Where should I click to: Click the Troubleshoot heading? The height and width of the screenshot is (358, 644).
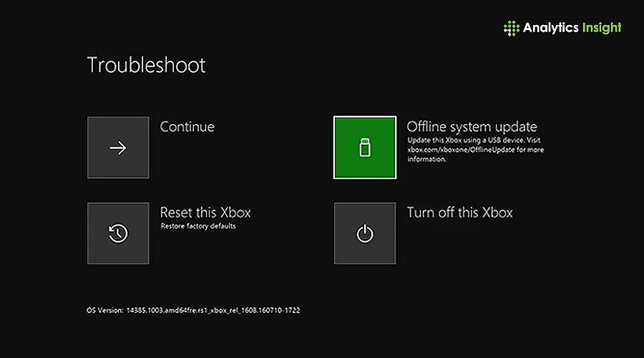tap(146, 65)
